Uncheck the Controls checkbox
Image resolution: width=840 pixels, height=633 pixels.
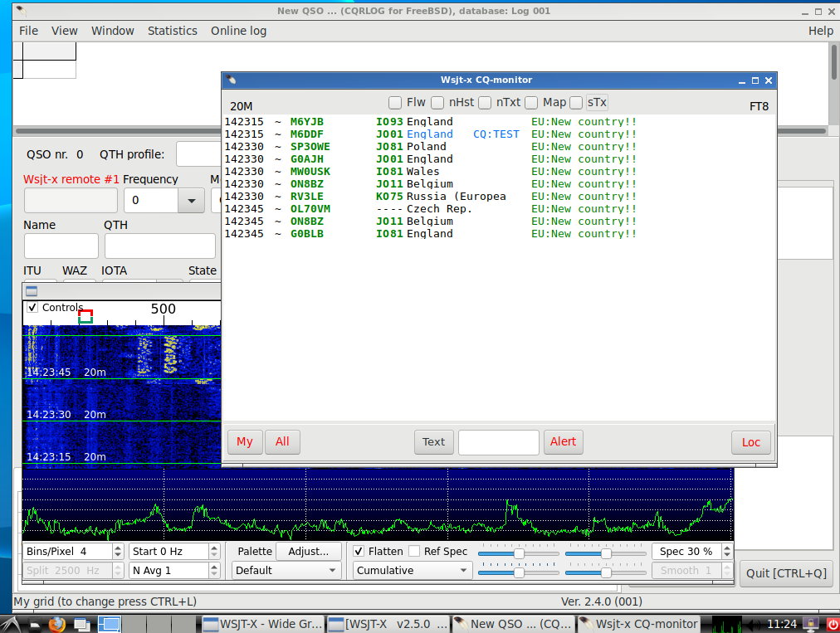pyautogui.click(x=32, y=308)
